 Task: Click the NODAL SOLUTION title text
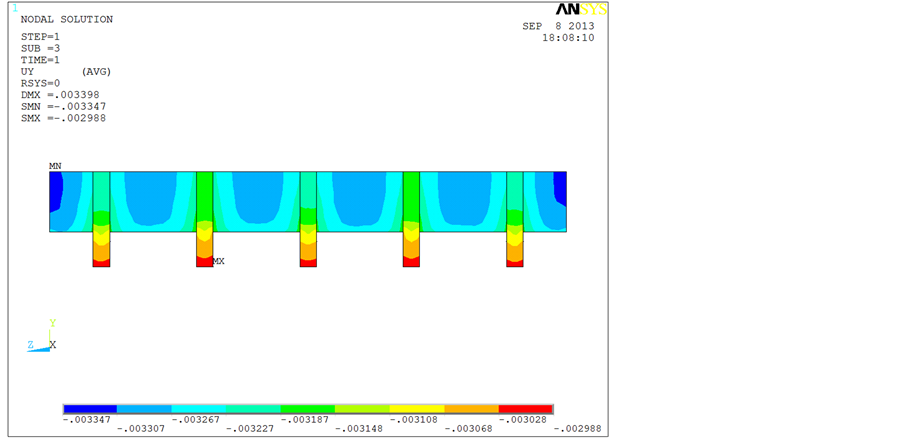point(67,19)
